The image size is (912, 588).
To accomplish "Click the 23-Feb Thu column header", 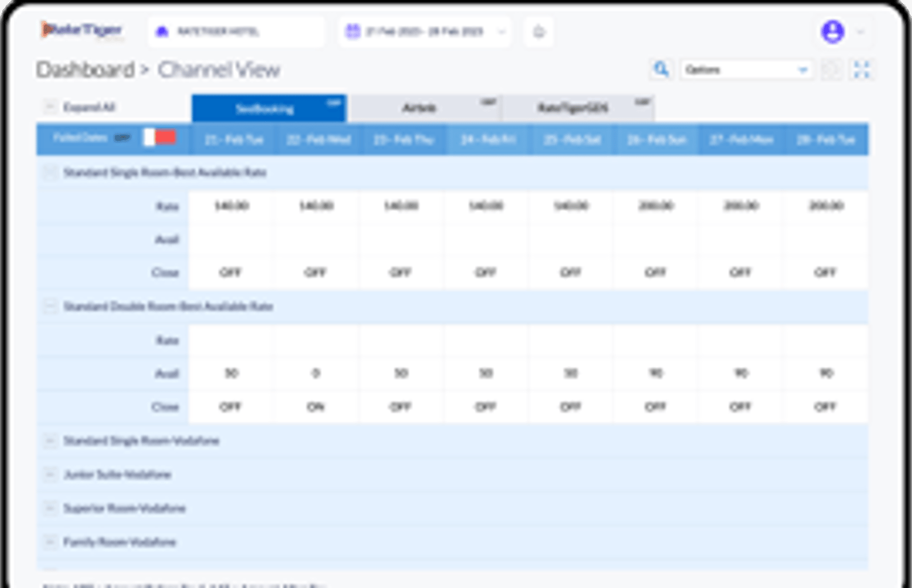I will tap(403, 140).
